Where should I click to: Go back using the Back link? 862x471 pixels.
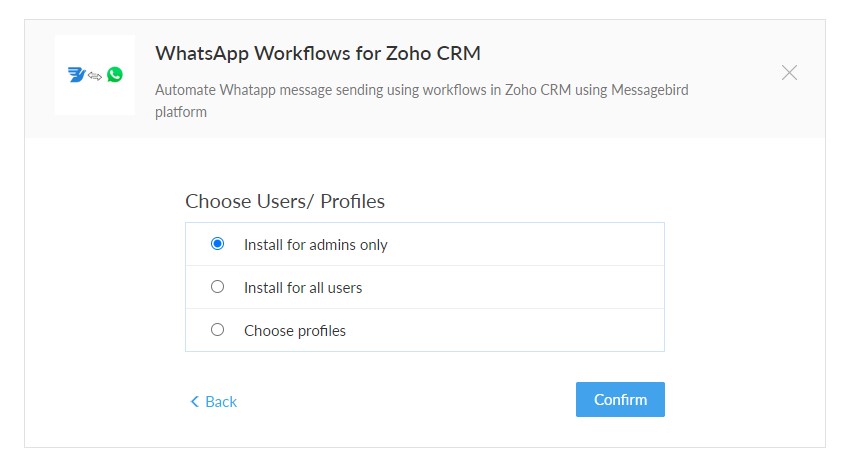click(220, 402)
